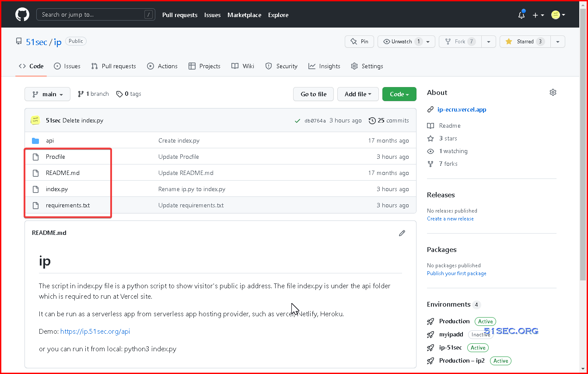588x374 pixels.
Task: Open the demo link ip.51sec.org/api
Action: [95, 331]
